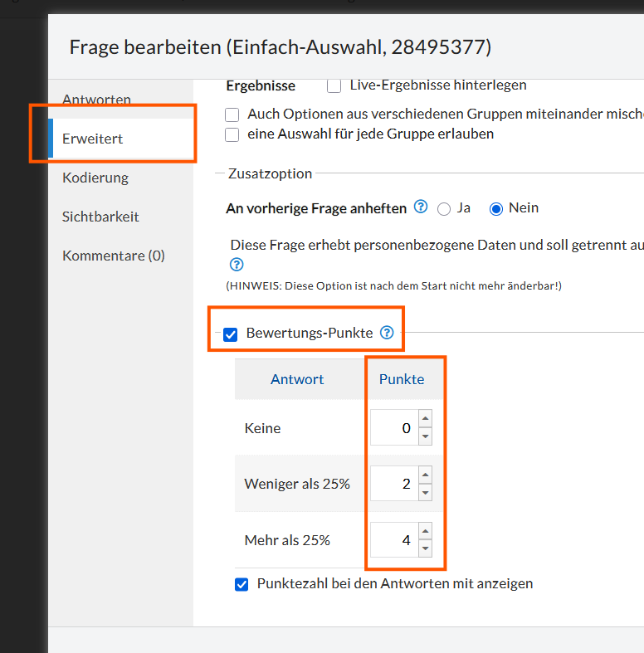Viewport: 644px width, 653px height.
Task: Switch to the Antworten tab
Action: (96, 100)
